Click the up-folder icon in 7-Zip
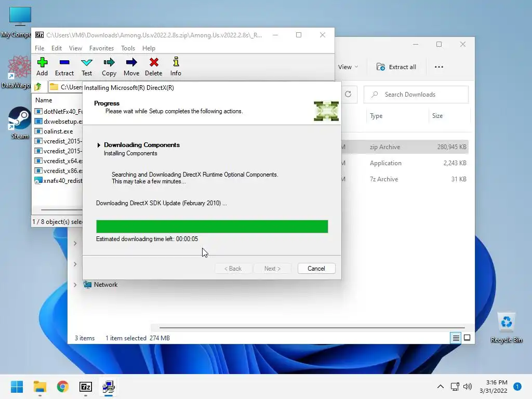This screenshot has height=399, width=532. tap(38, 87)
